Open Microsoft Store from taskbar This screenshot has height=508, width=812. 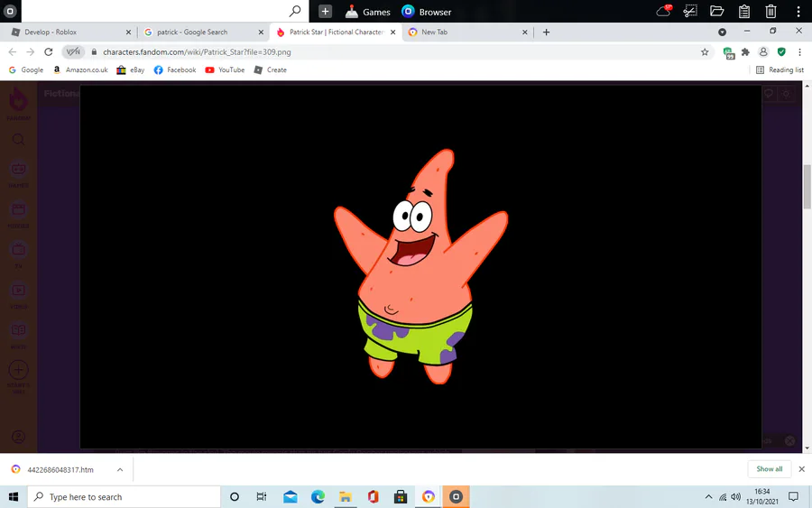point(401,497)
